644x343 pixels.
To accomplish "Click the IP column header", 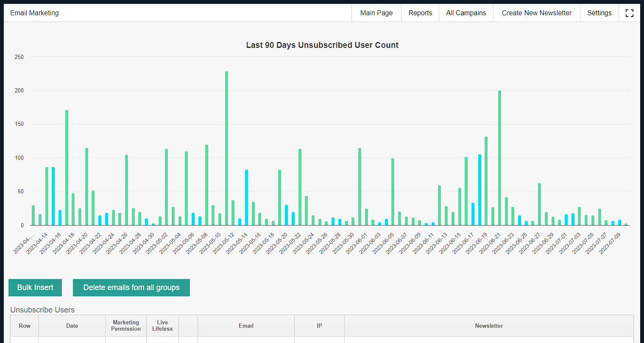I will click(x=319, y=326).
